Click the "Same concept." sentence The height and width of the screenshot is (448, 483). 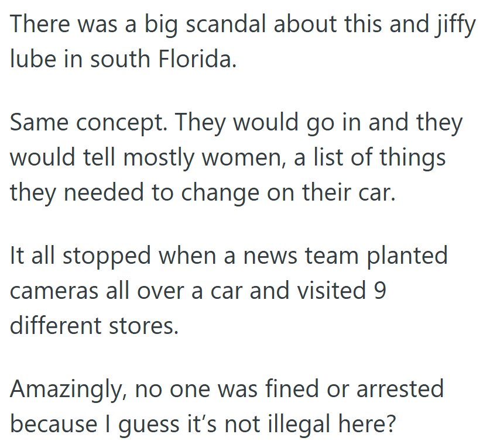point(88,123)
